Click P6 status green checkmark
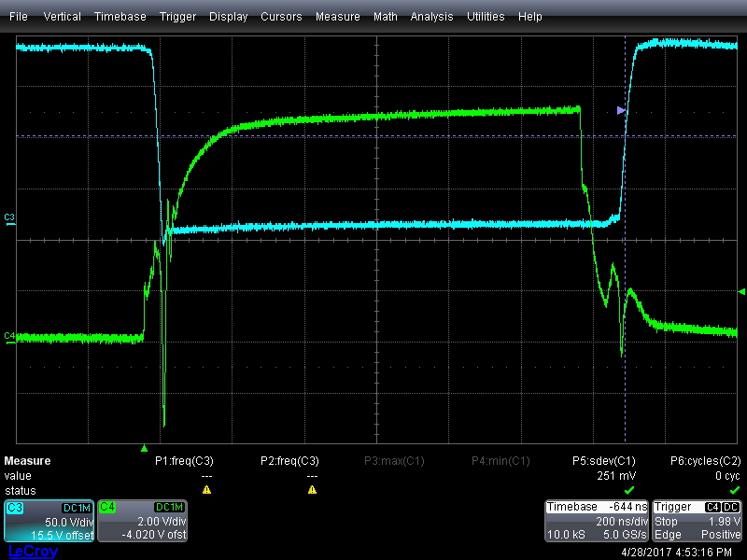This screenshot has width=747, height=560. point(735,489)
